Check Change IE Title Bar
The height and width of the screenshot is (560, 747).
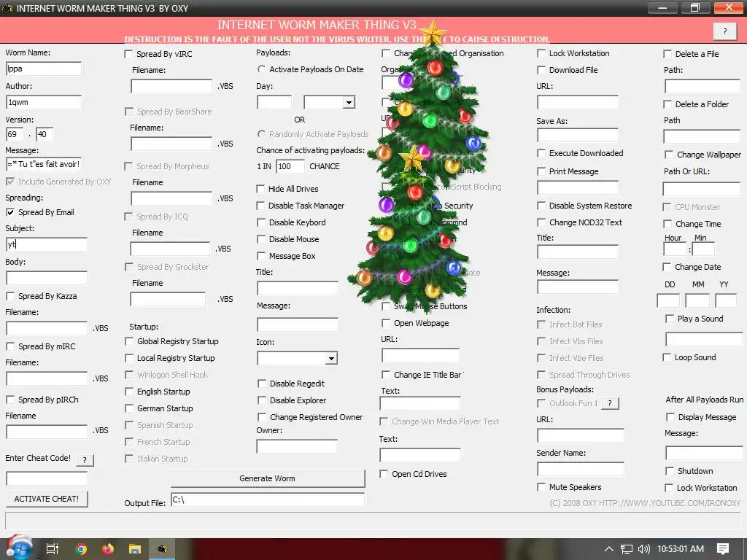coord(386,376)
